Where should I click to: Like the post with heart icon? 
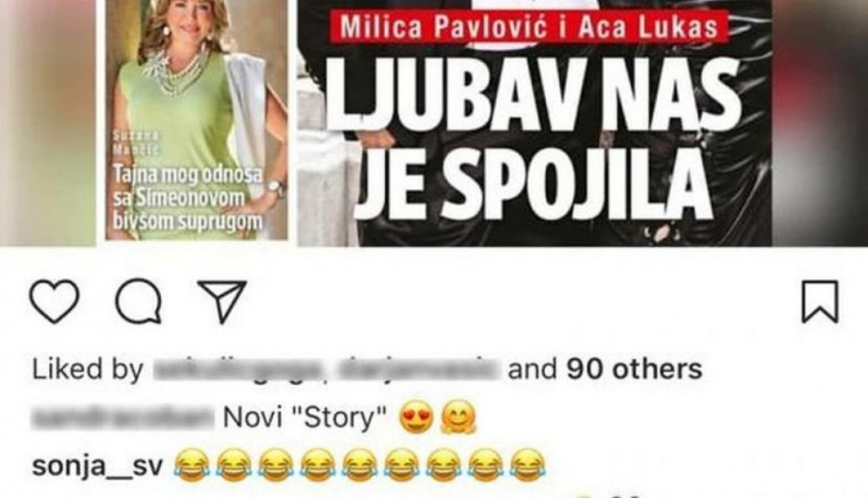54,301
